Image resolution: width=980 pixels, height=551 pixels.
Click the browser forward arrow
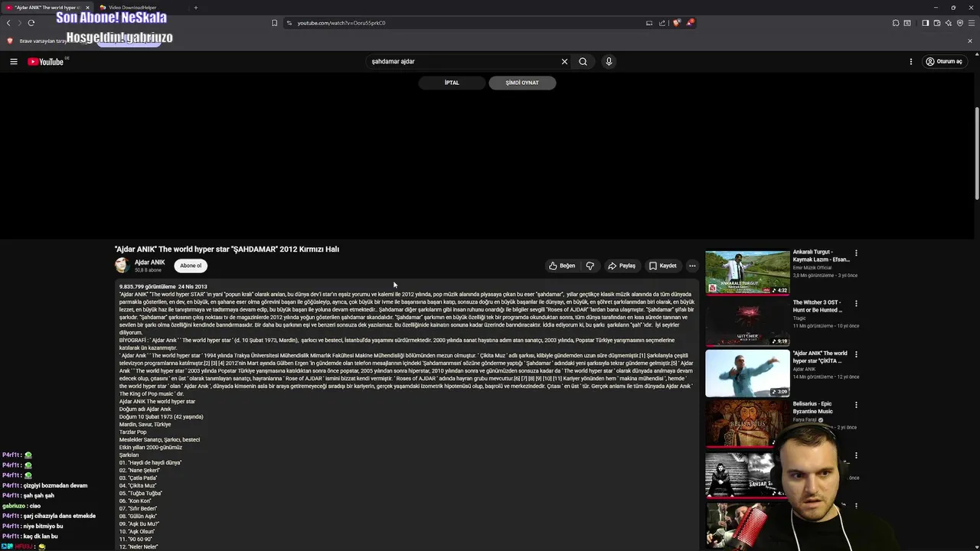(19, 23)
